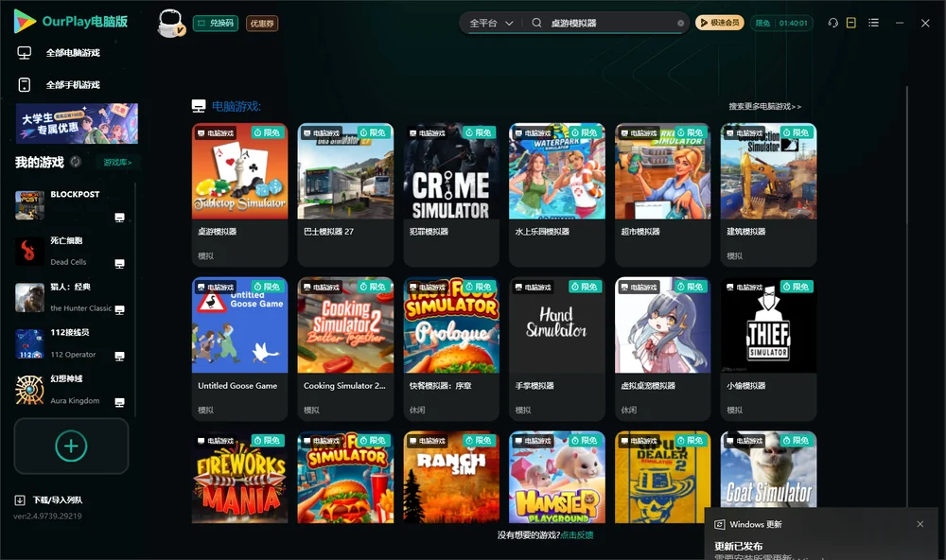Open the Cooking Simulator 2 card
Viewport: 946px width, 560px height.
(x=345, y=349)
